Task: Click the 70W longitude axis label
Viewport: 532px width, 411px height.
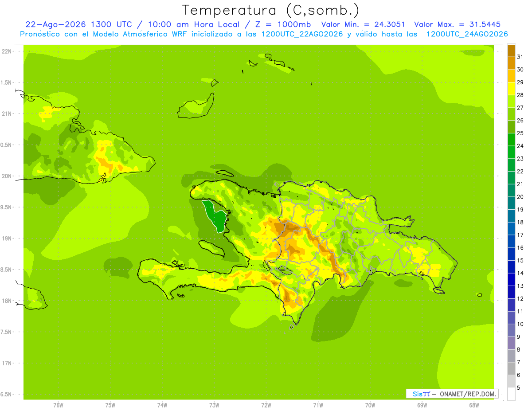Action: coord(370,405)
